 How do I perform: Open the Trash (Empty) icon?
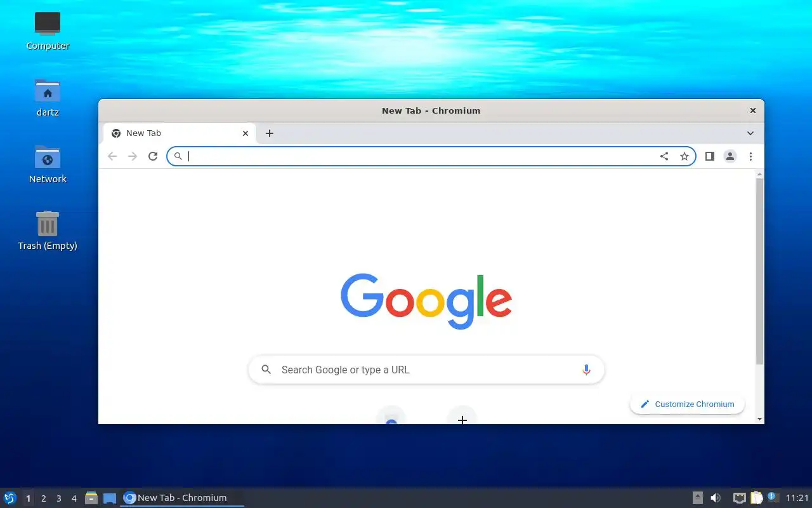point(48,231)
